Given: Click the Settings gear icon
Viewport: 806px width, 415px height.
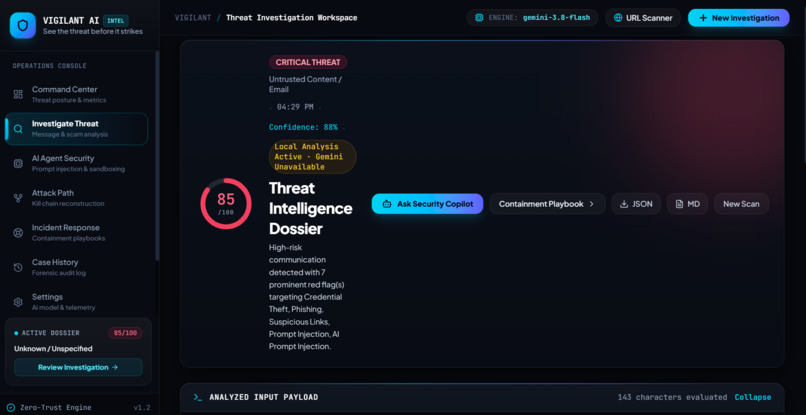Looking at the screenshot, I should coord(18,302).
